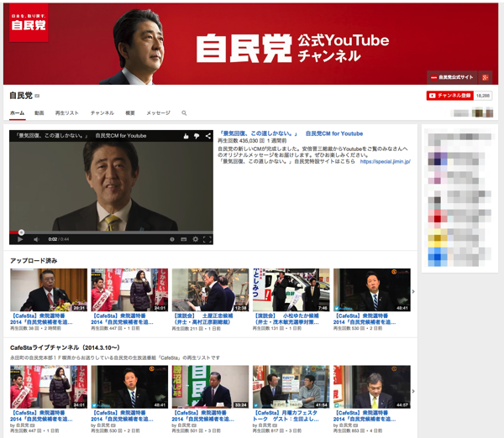
Task: Expand next CafeSta videos with the right chevron
Action: click(413, 391)
